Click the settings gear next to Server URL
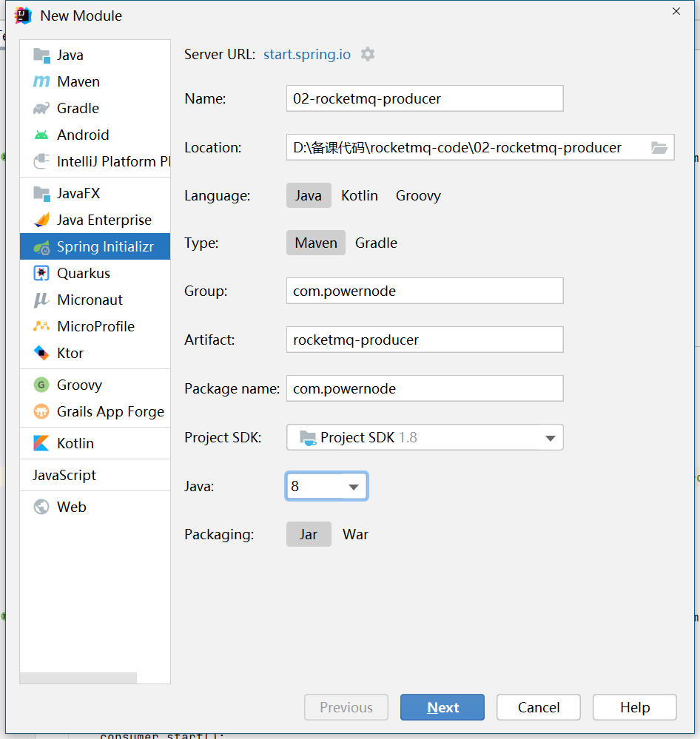The image size is (700, 739). (x=368, y=54)
